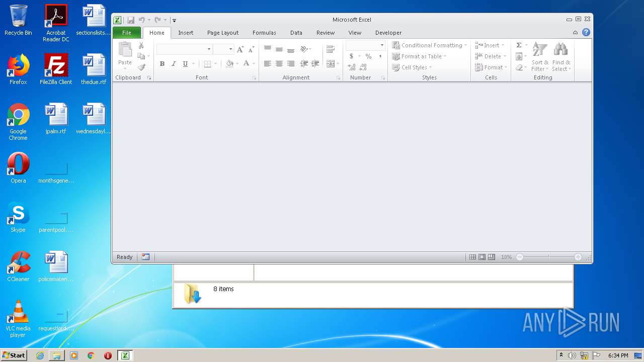Toggle Wrap Text
This screenshot has width=644, height=362.
[x=330, y=49]
